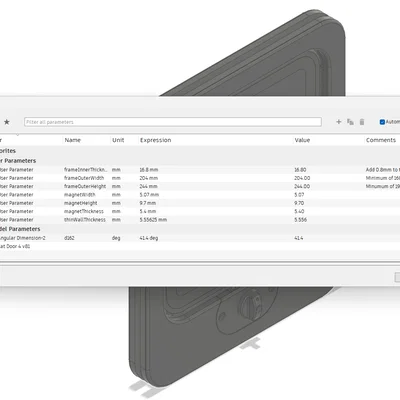Click the 5.40 value cell
Viewport: 400px width, 400px height.
click(299, 211)
